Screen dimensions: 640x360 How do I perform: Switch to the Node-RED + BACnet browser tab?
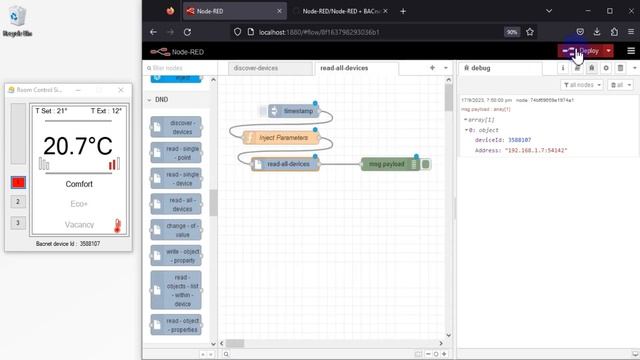341,11
